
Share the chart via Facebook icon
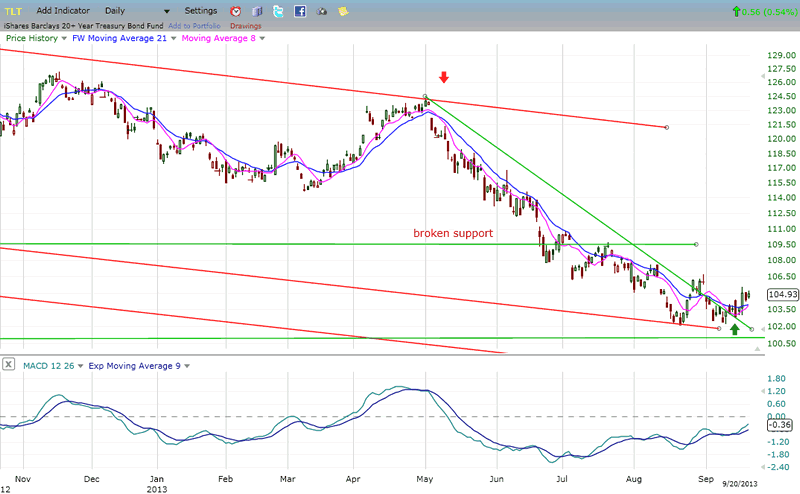coord(300,11)
